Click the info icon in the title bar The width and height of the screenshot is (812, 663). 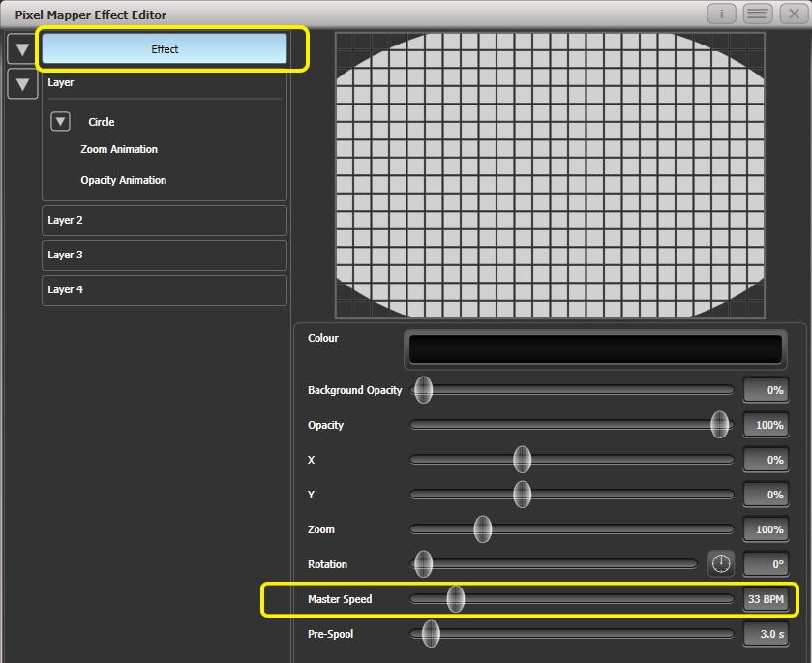[x=720, y=14]
